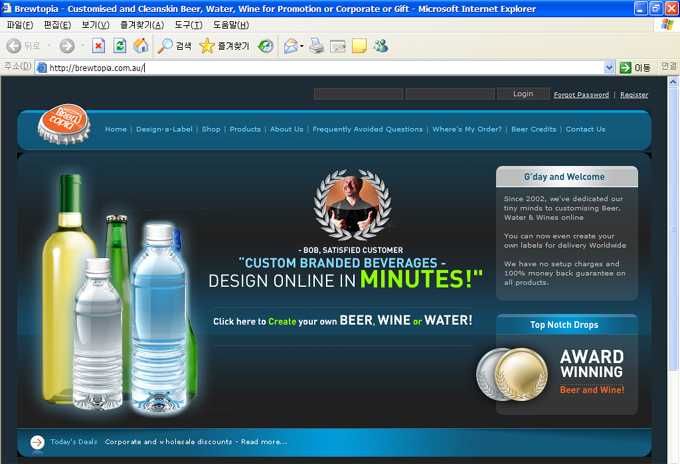Open Messenger with people icon

(381, 46)
